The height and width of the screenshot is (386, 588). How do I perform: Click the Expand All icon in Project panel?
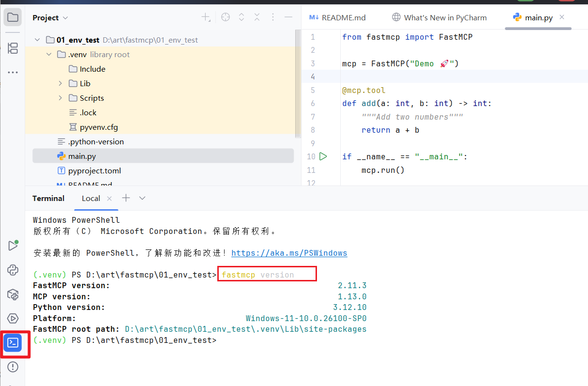(241, 17)
